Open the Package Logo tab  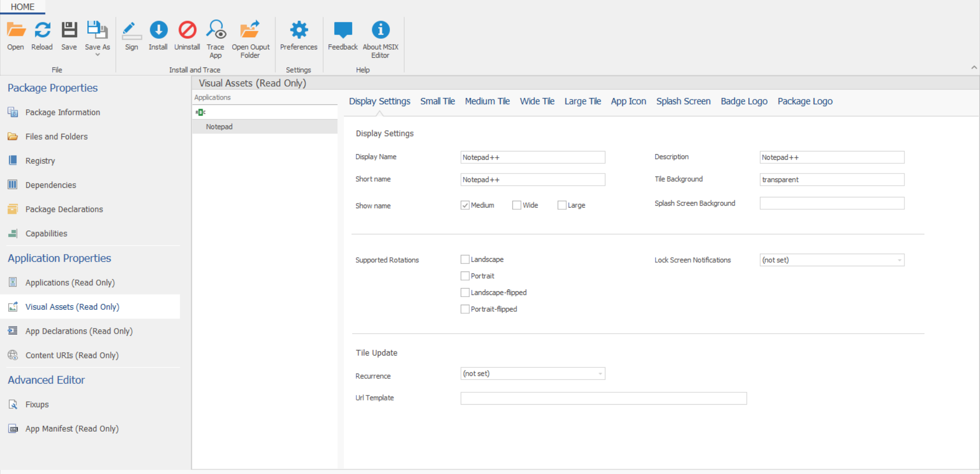coord(805,101)
